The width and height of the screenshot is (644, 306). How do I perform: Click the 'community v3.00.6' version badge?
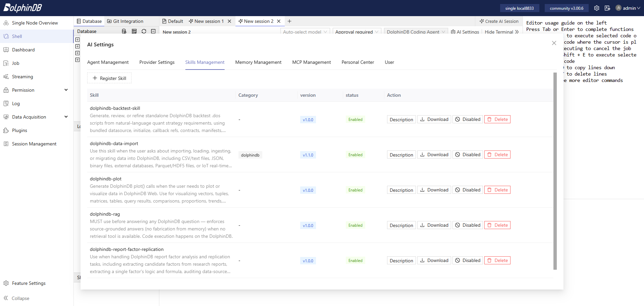point(567,8)
